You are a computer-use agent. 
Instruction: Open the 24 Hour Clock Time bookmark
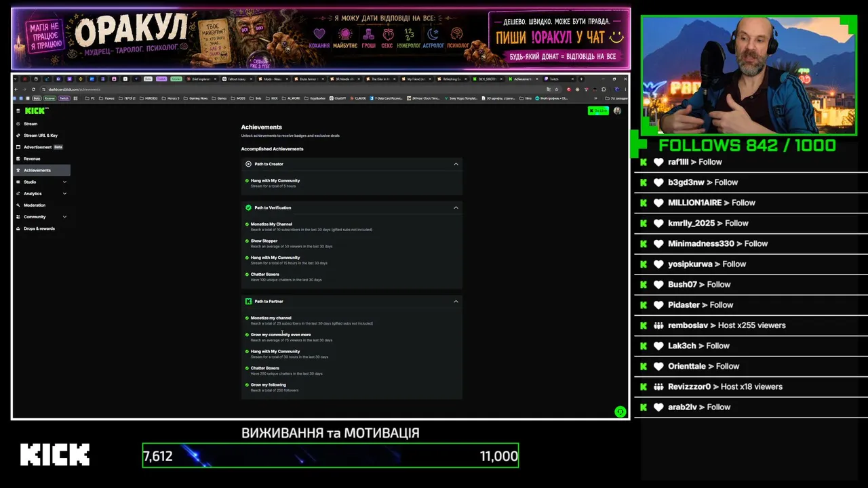point(424,98)
